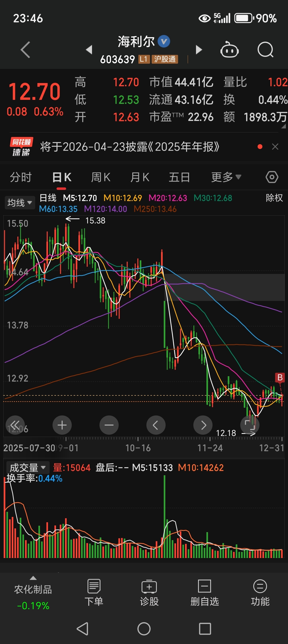Tap 删自选 remove from watchlist
Image resolution: width=288 pixels, height=644 pixels.
(205, 593)
